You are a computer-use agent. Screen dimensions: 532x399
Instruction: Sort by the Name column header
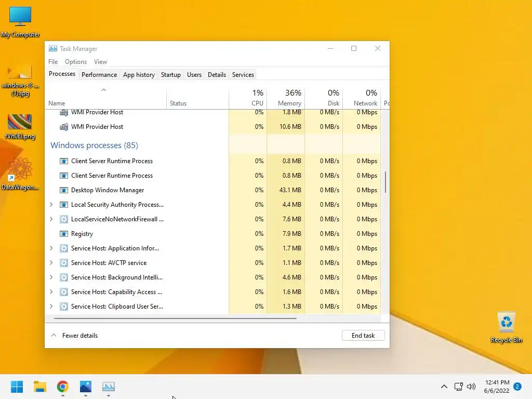(105, 98)
